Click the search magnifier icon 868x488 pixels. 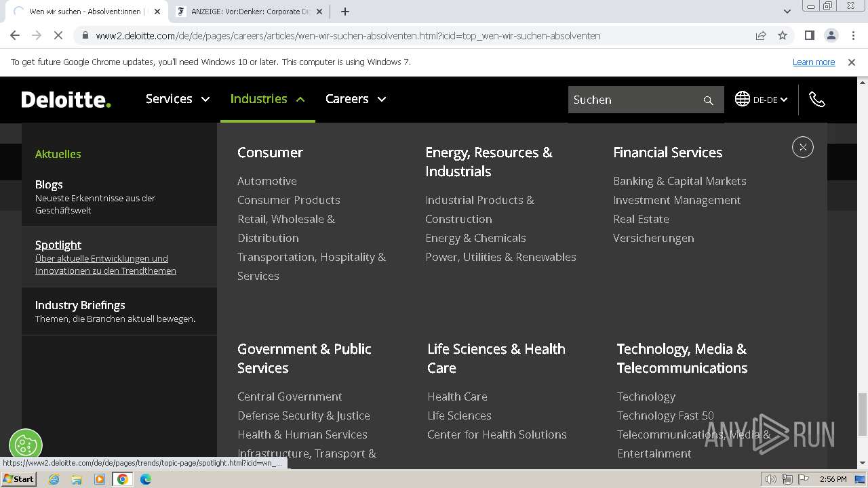click(708, 100)
